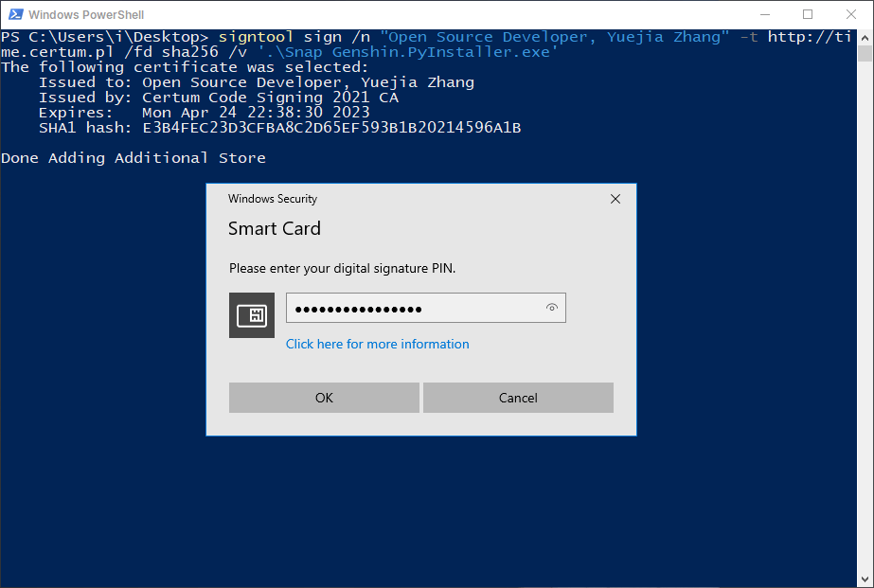Close the Windows PowerShell window
This screenshot has width=874, height=588.
pos(851,14)
